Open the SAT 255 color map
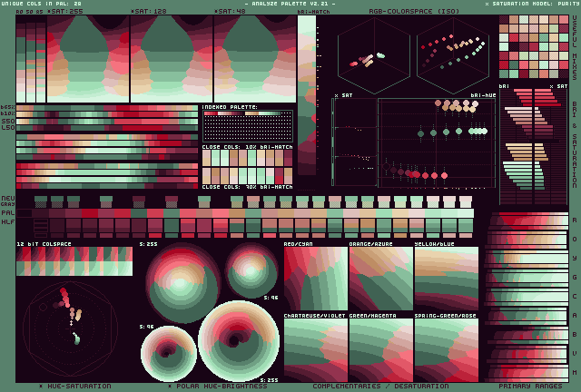Image resolution: width=581 pixels, height=392 pixels. [x=88, y=59]
